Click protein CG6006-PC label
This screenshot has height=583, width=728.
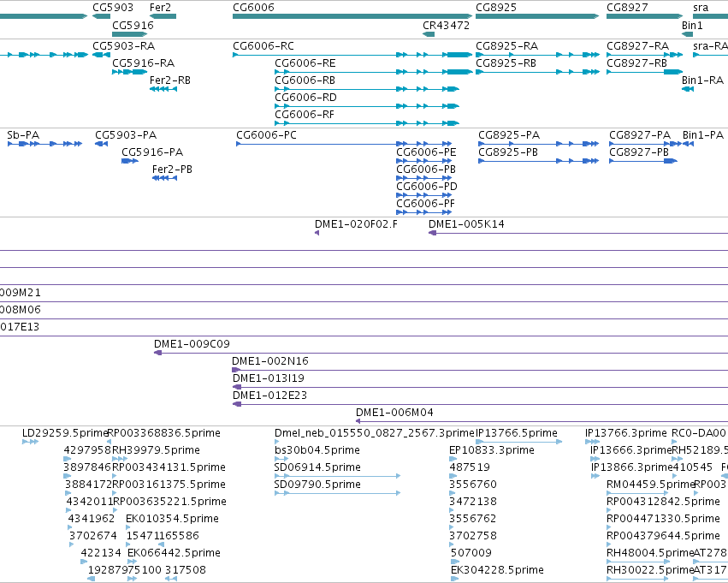(x=267, y=135)
